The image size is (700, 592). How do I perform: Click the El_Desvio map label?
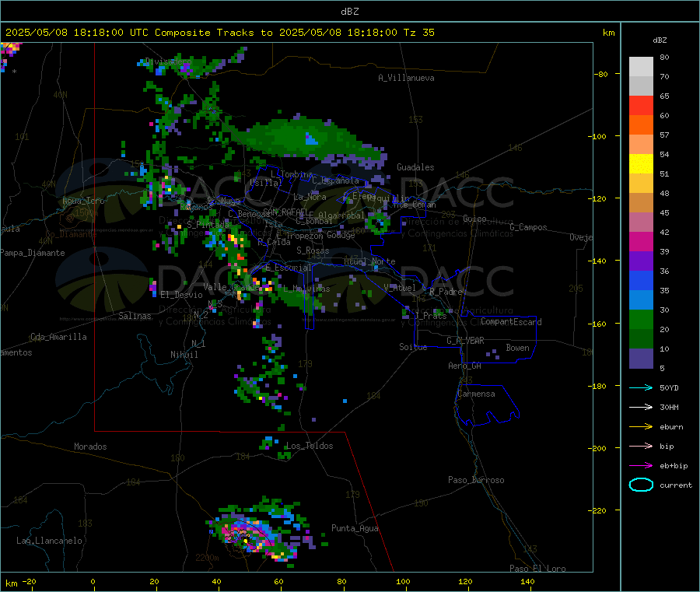181,295
